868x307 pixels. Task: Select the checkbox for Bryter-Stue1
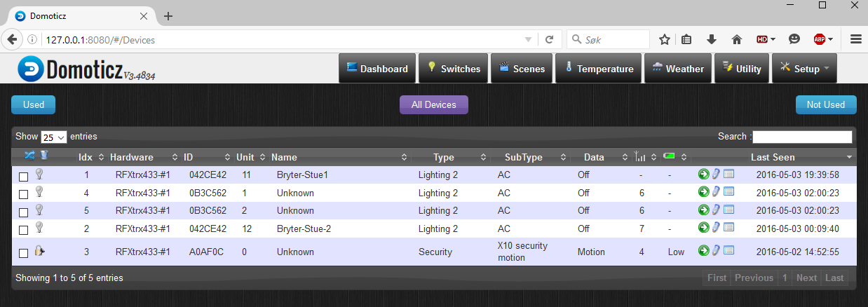23,177
